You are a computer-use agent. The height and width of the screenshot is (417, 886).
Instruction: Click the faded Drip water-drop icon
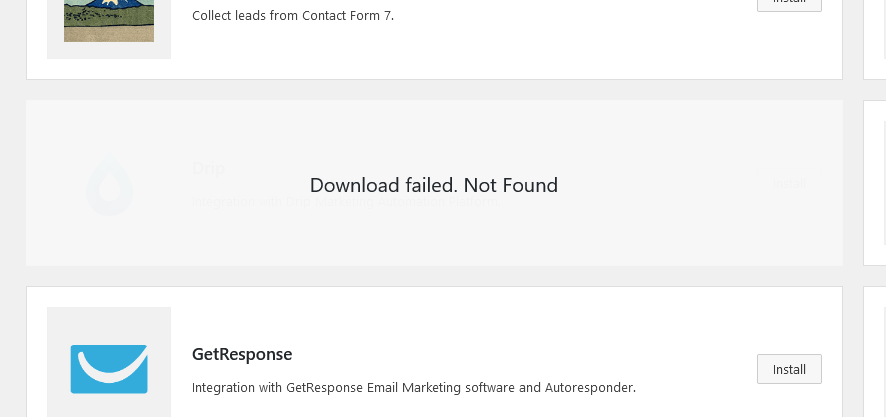pos(109,187)
